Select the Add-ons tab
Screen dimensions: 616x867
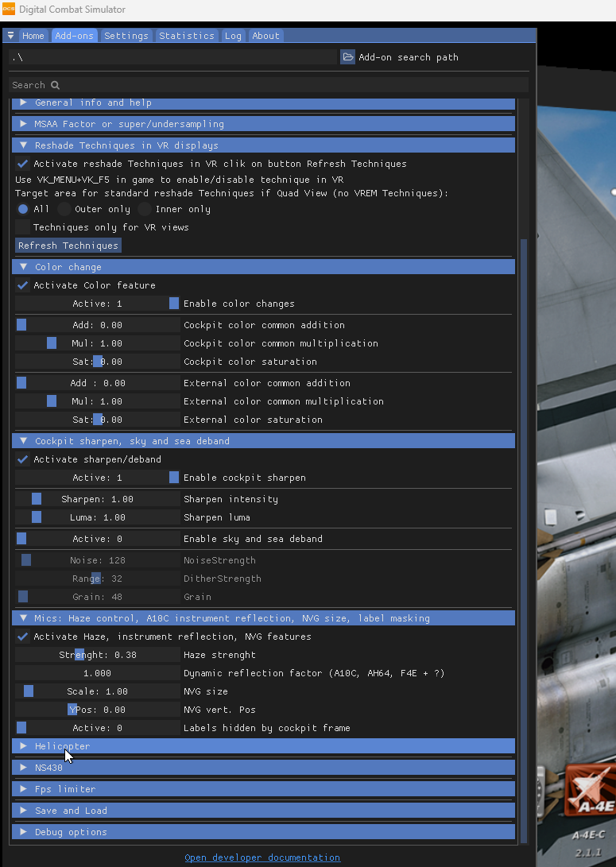pos(74,36)
